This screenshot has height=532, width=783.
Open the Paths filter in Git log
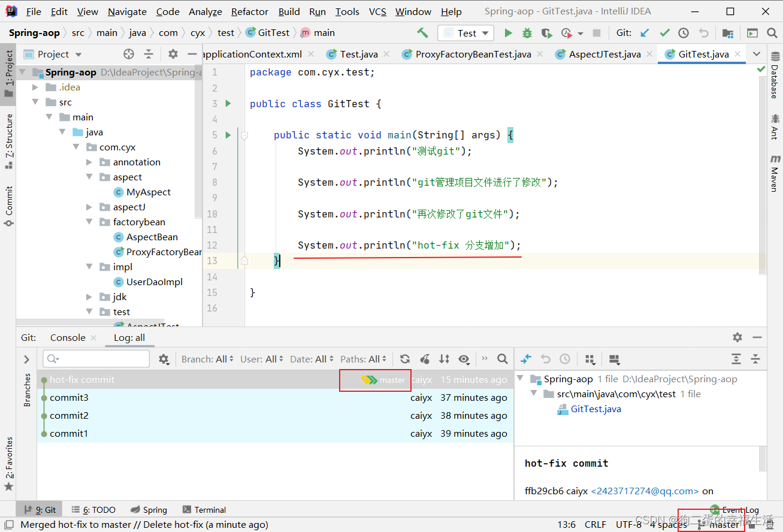click(x=364, y=359)
